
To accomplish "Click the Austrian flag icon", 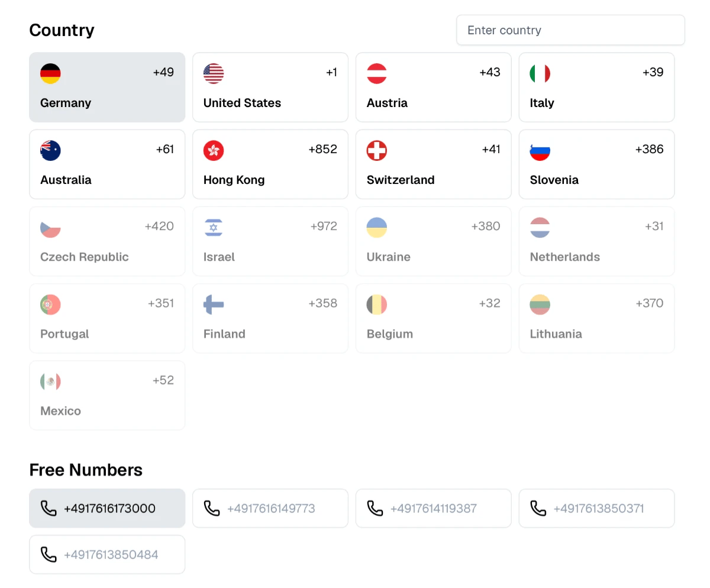I will click(x=377, y=74).
